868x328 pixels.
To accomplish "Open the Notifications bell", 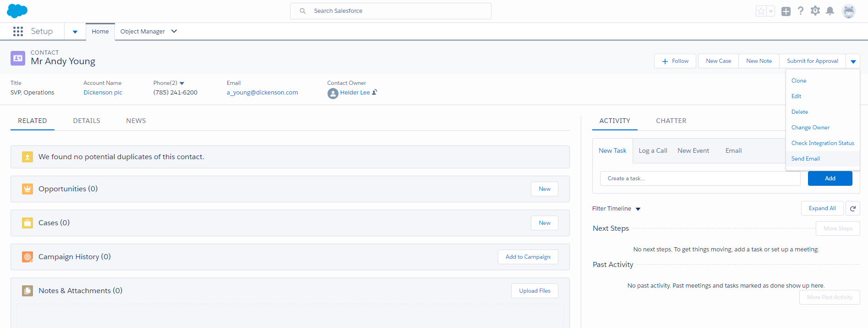I will coord(830,11).
